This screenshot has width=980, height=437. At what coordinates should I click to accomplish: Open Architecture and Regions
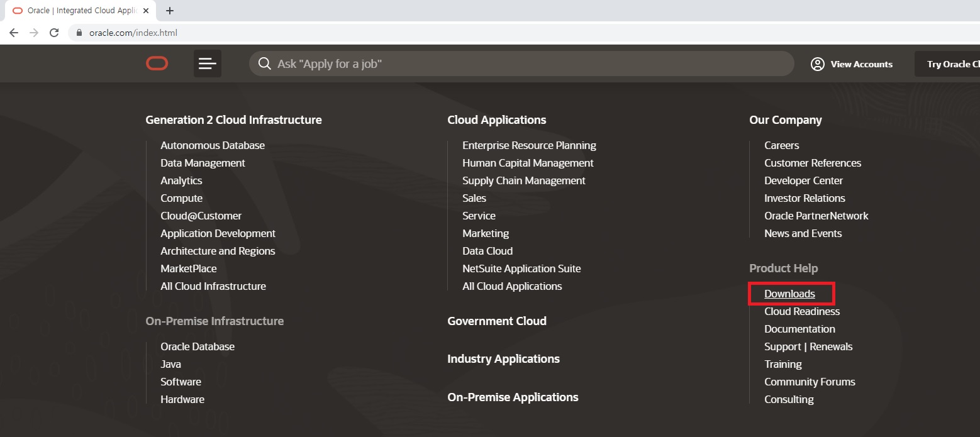(218, 251)
